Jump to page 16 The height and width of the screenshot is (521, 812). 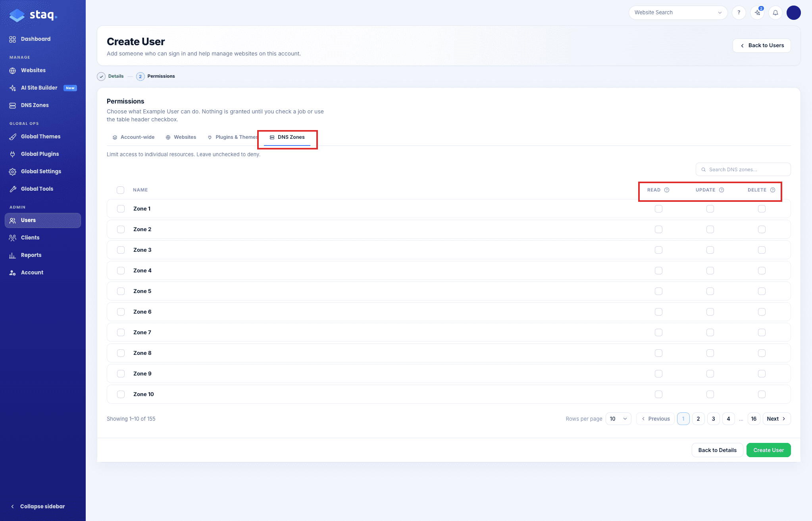pos(754,419)
